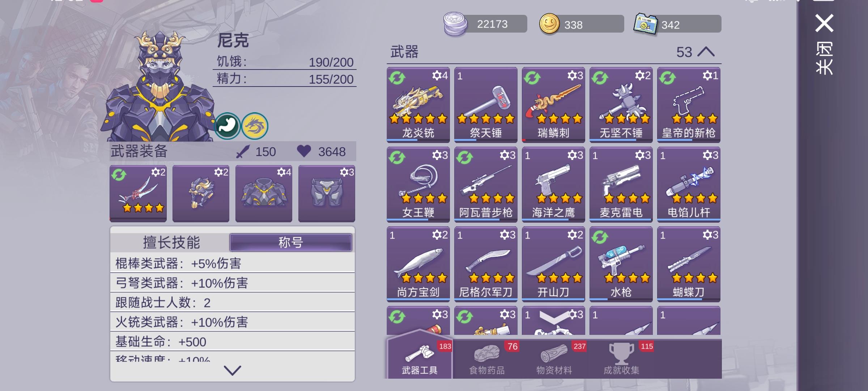868x391 pixels.
Task: Select the 龙炎铳 weapon item
Action: click(x=418, y=105)
